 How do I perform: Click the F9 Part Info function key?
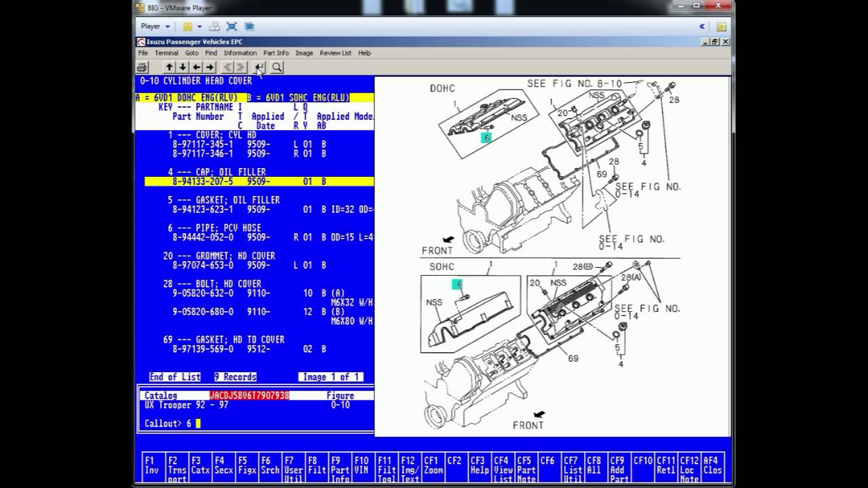click(x=340, y=469)
